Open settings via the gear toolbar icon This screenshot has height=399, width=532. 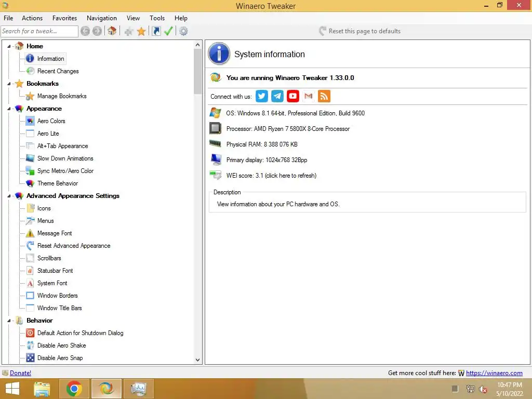coord(183,31)
